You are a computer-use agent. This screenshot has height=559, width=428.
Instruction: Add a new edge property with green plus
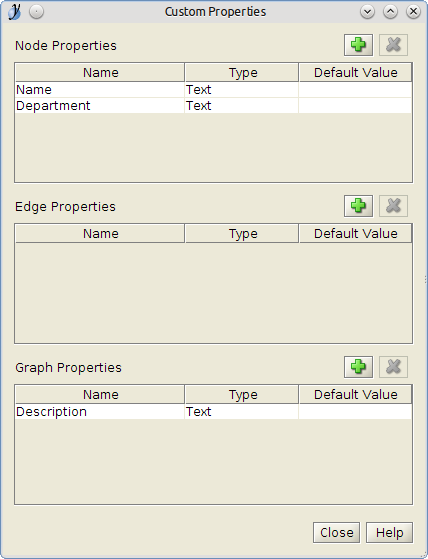point(358,206)
